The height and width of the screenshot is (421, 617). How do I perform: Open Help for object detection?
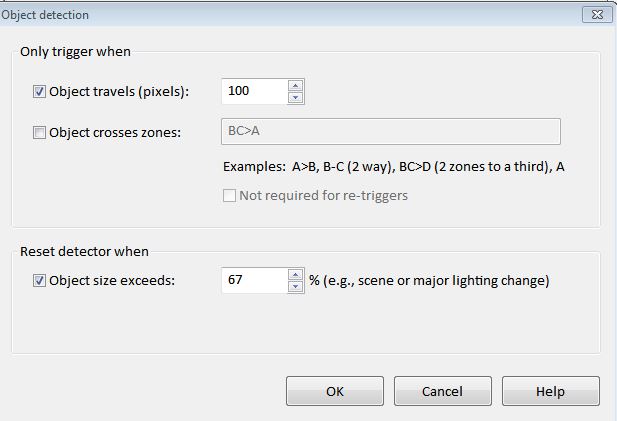550,392
